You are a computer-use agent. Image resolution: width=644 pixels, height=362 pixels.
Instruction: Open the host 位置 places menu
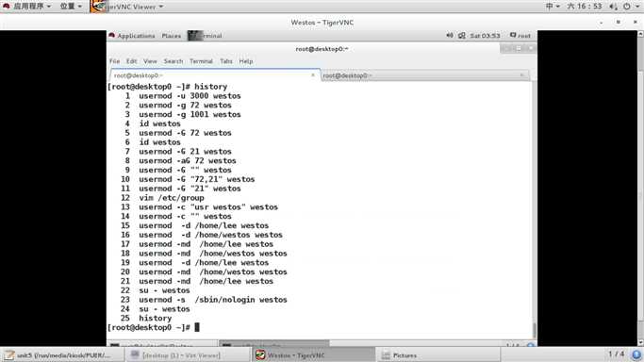[x=71, y=7]
